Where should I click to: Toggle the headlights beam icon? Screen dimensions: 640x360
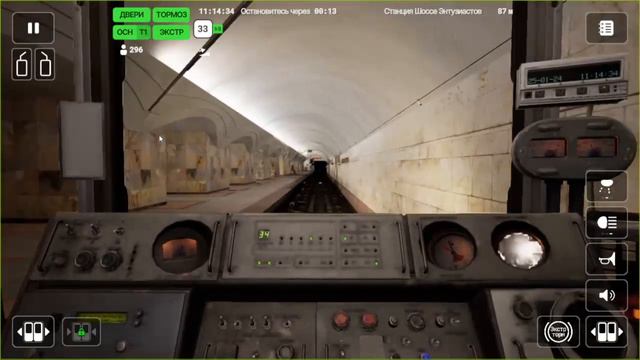607,223
